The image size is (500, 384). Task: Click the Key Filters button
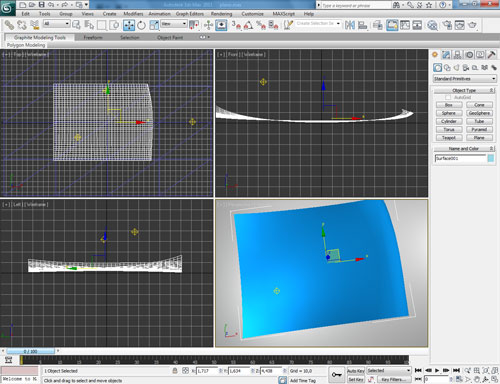[x=394, y=380]
